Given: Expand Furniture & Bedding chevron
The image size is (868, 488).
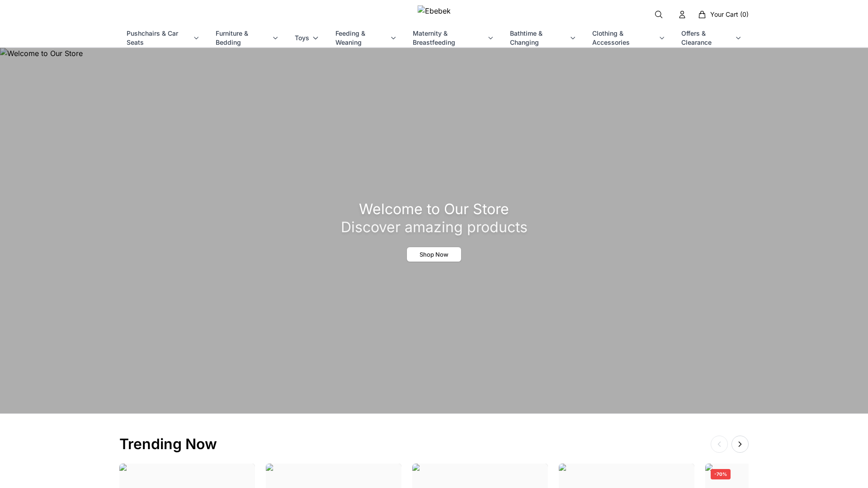Looking at the screenshot, I should (x=275, y=38).
